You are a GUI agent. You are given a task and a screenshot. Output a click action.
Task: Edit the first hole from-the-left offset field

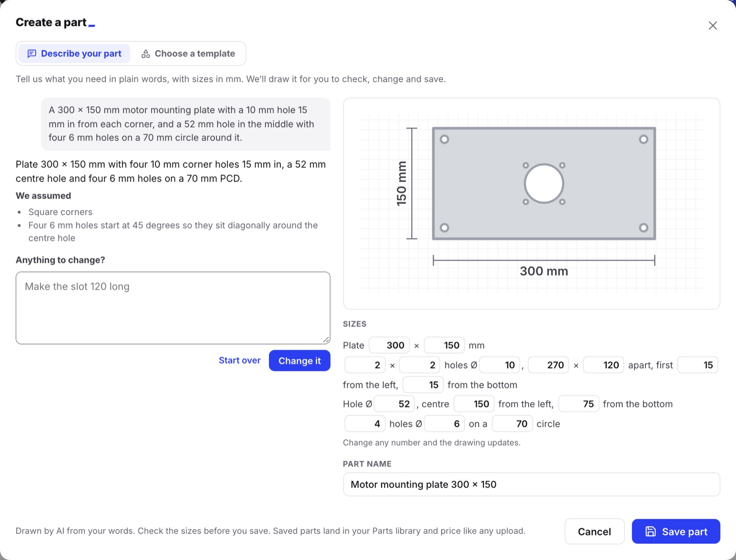698,365
